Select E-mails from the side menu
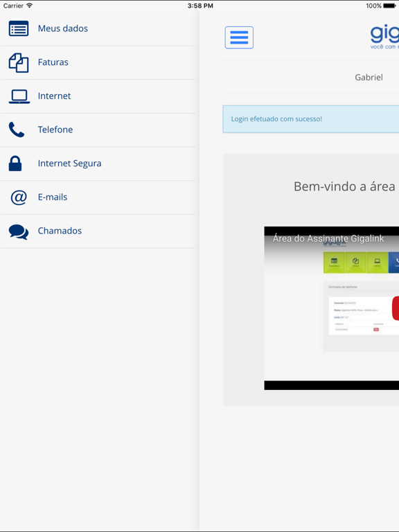The image size is (399, 532). point(98,197)
